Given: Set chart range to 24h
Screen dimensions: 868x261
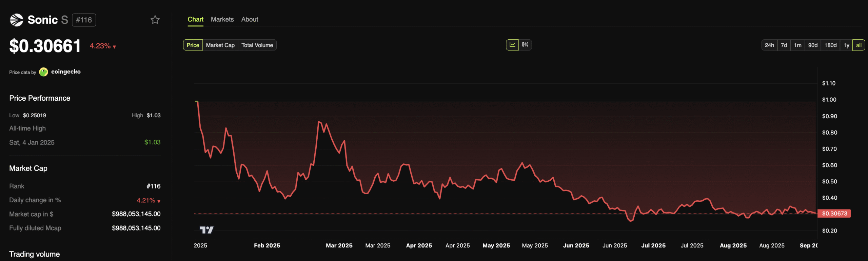Looking at the screenshot, I should pyautogui.click(x=769, y=45).
